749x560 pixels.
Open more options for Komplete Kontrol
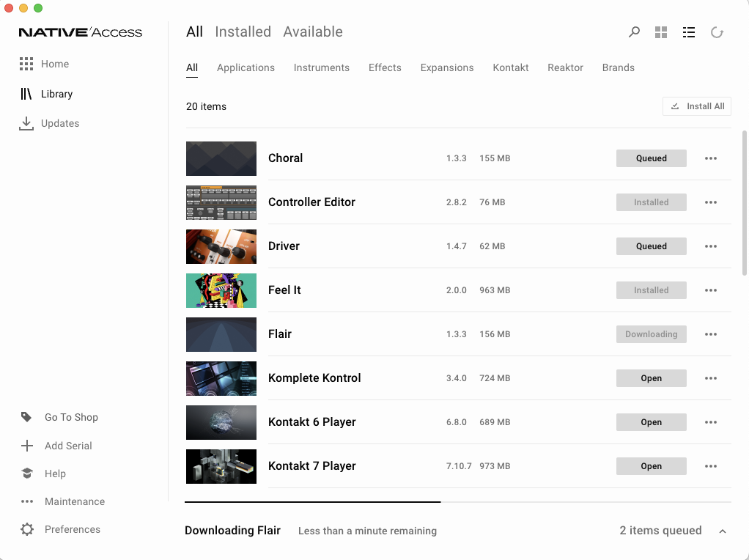coord(711,378)
